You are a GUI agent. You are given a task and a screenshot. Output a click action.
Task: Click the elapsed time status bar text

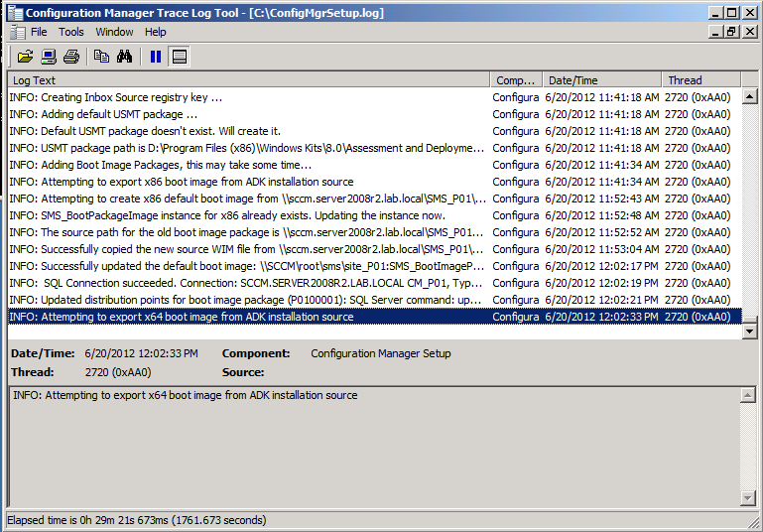(137, 520)
